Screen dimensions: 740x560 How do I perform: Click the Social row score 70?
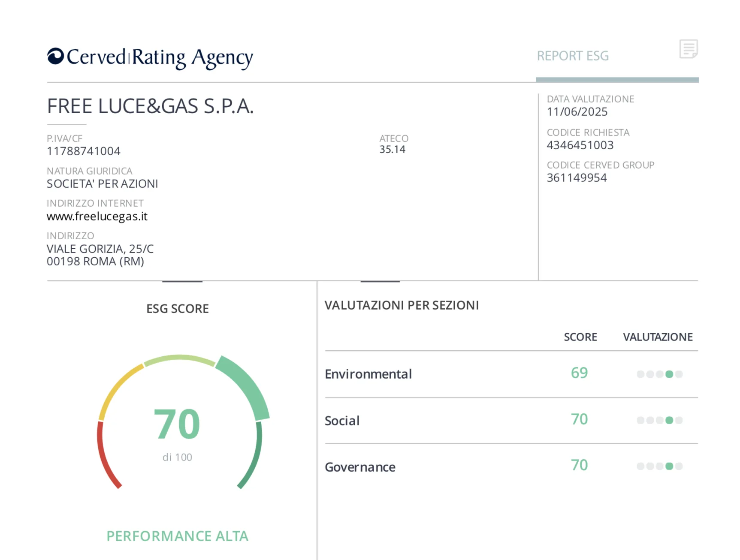click(x=579, y=419)
